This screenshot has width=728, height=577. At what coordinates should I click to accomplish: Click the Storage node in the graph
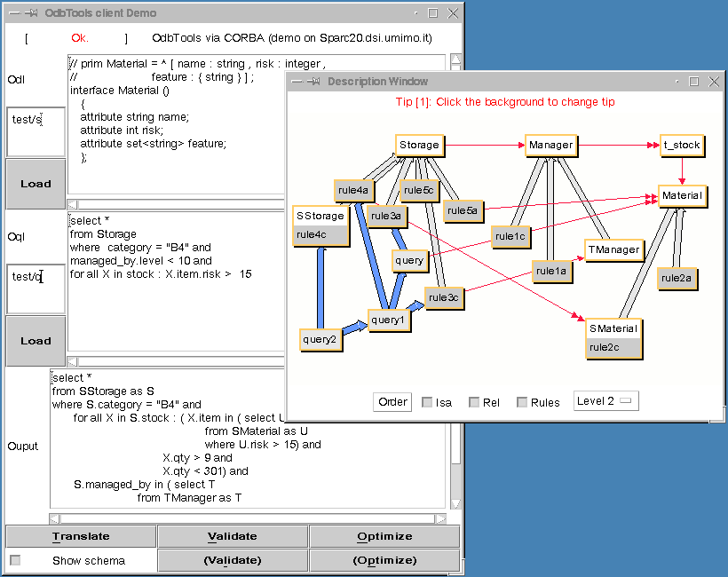pyautogui.click(x=419, y=145)
